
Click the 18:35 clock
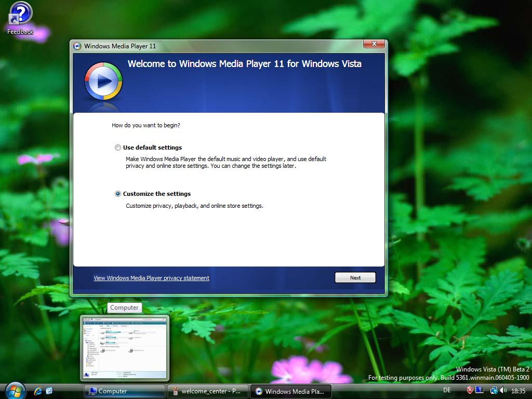coord(518,391)
